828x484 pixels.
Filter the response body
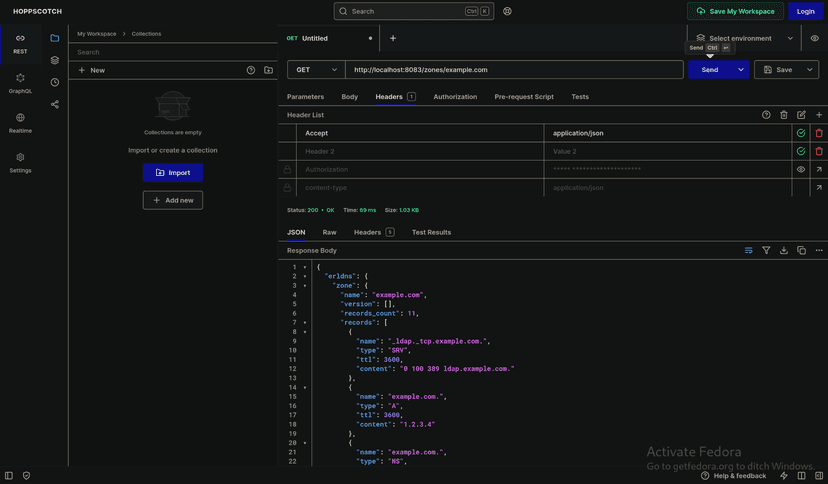tap(766, 250)
